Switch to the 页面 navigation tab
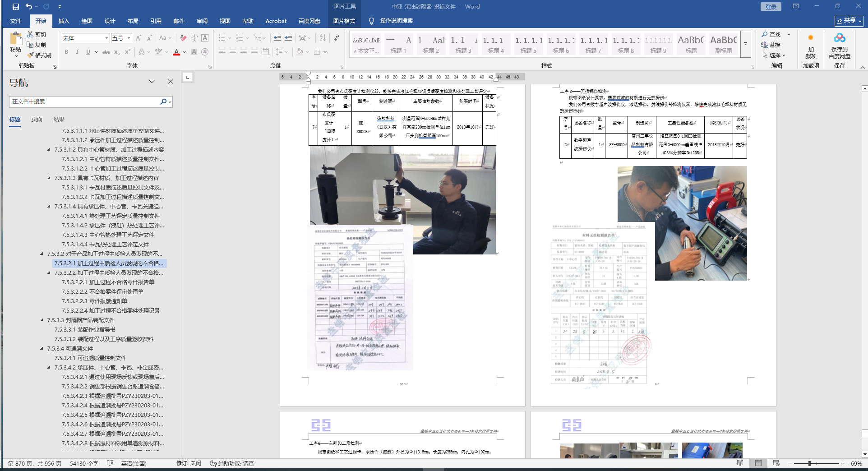The height and width of the screenshot is (471, 868). tap(37, 120)
